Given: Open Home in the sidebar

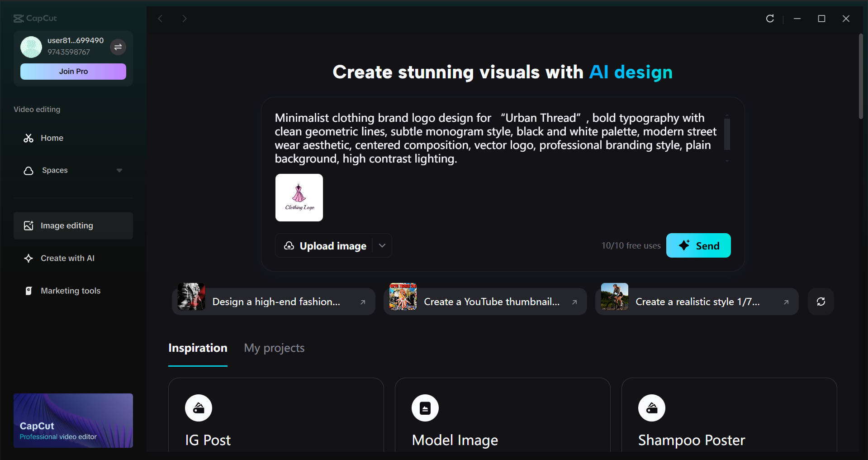Looking at the screenshot, I should pos(73,138).
